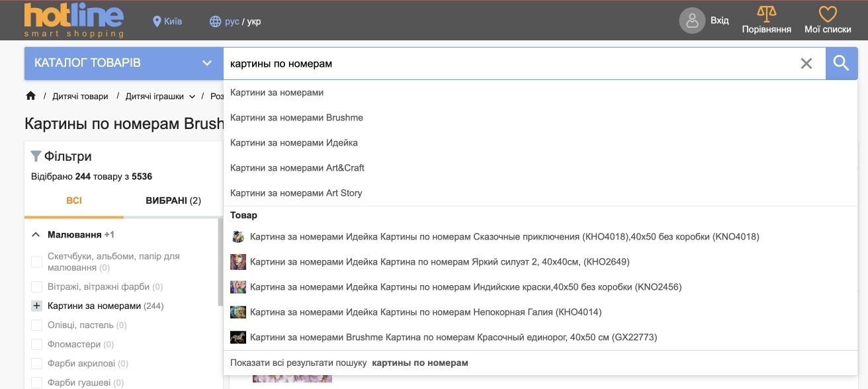Open product Непокорная Галия (KHO4014)

click(541, 312)
